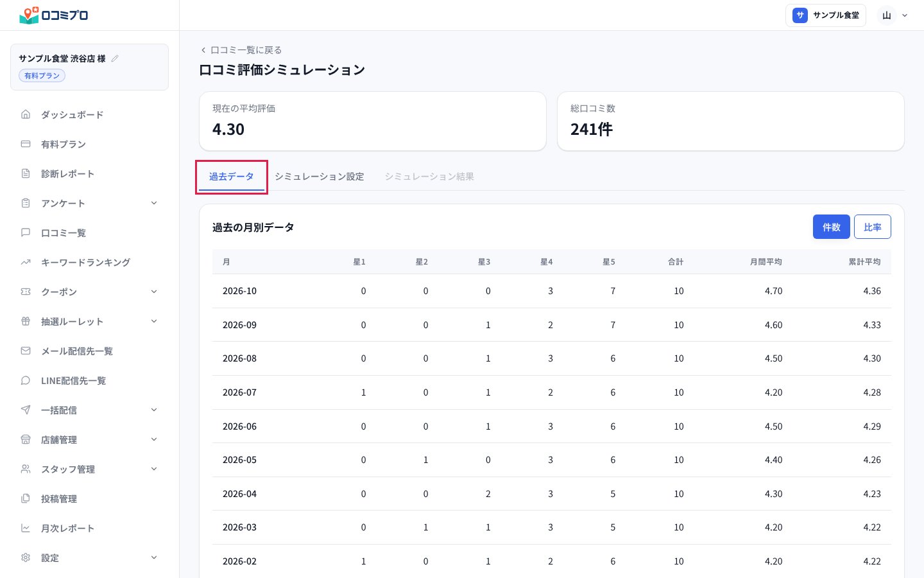Switch table view to 比率
924x578 pixels.
[x=873, y=227]
